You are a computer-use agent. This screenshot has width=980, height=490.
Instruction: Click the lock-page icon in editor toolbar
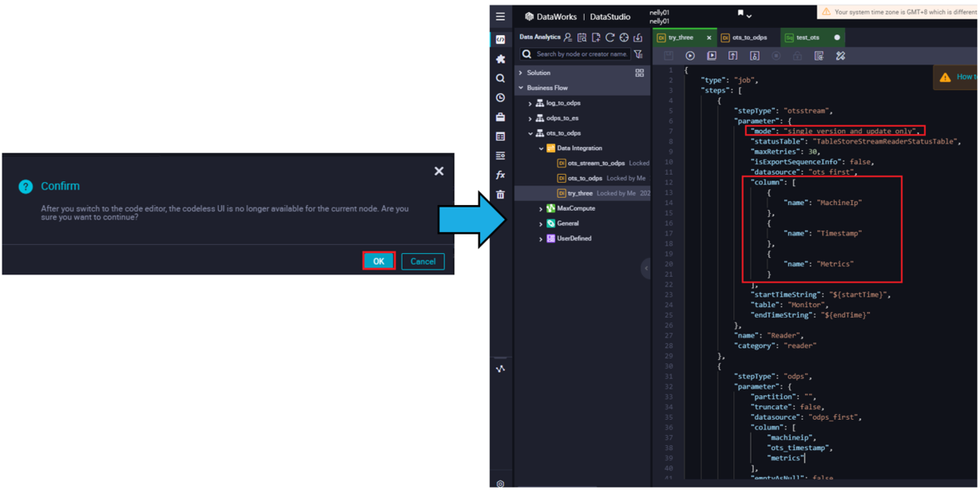(755, 56)
